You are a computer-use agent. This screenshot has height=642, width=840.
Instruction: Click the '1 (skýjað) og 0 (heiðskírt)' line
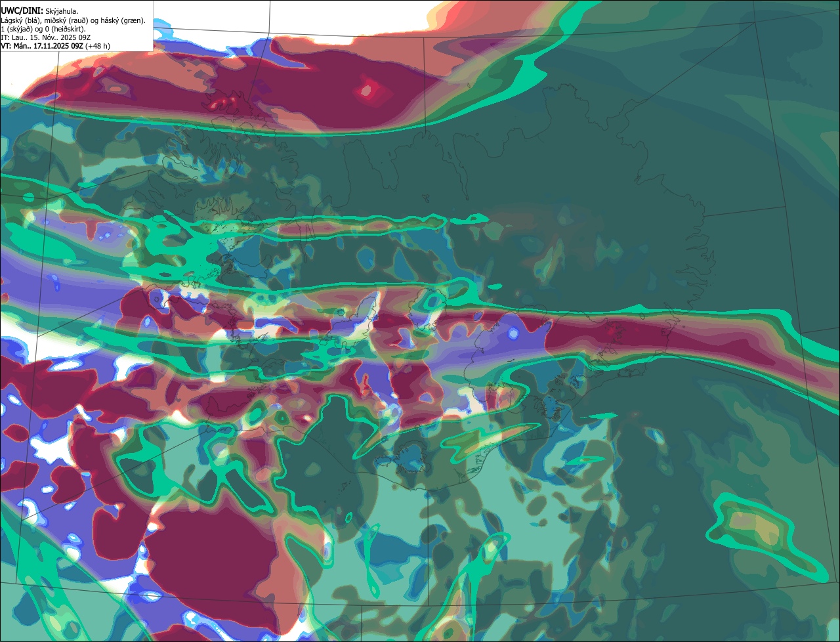tap(43, 29)
